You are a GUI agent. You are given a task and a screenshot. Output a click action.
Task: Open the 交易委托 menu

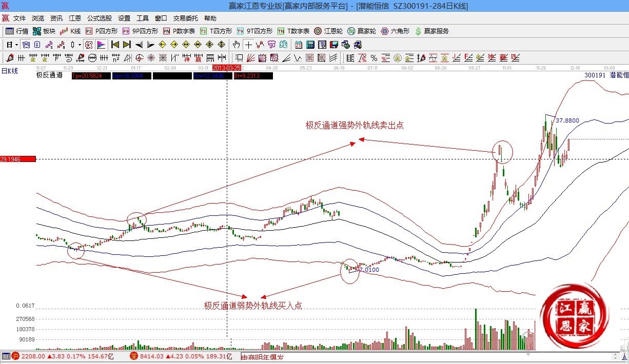185,18
